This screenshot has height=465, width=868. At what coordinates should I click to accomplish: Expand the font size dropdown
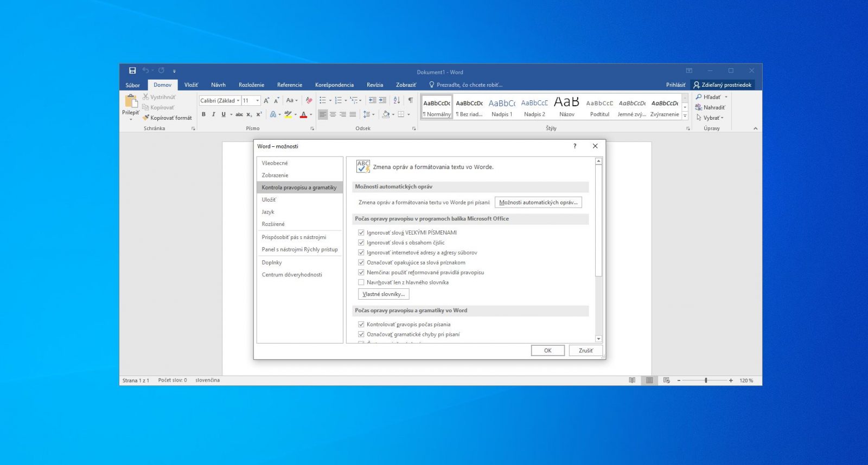(257, 100)
